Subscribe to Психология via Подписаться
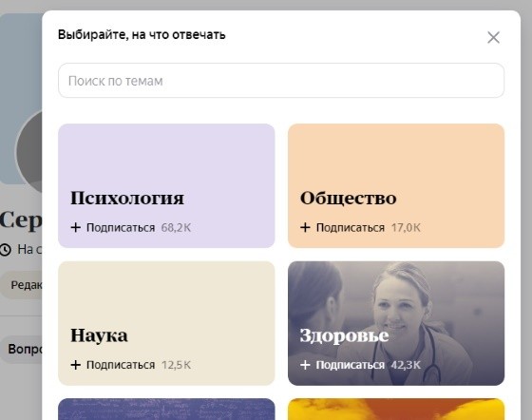The height and width of the screenshot is (420, 532). pyautogui.click(x=121, y=228)
